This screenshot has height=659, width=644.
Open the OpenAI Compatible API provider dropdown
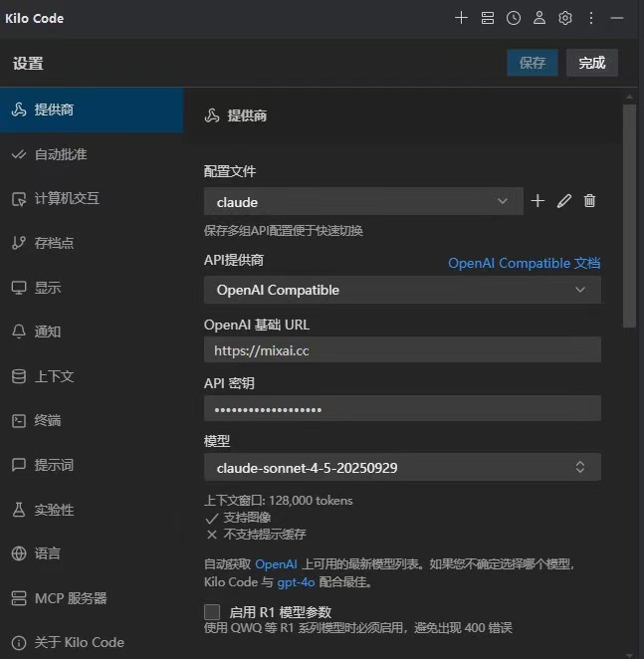[x=402, y=290]
